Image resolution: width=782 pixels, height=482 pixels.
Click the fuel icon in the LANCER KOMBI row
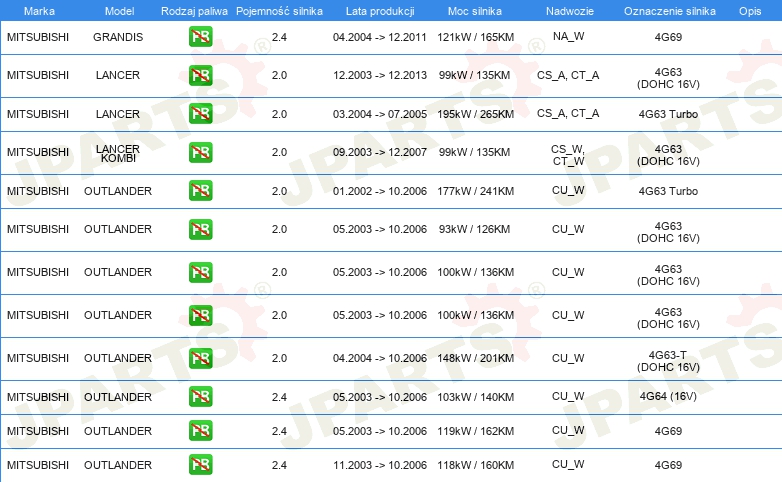click(x=200, y=152)
